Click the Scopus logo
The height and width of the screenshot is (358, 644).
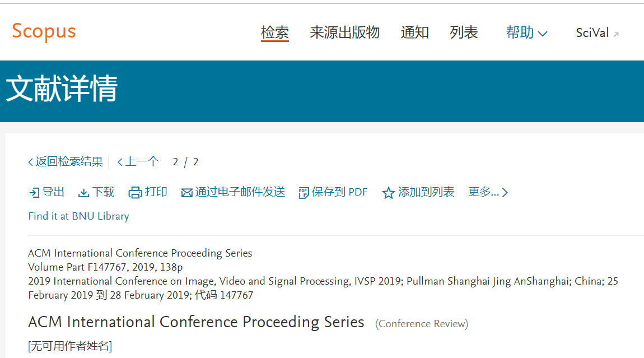pos(44,31)
